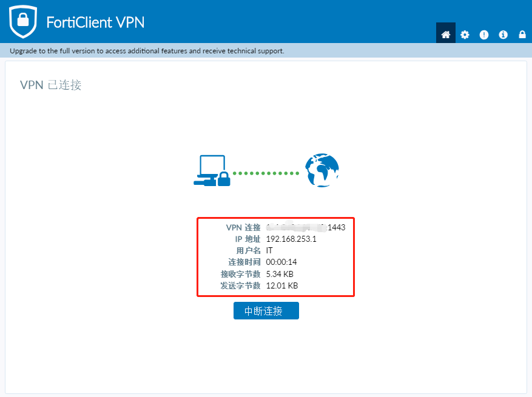
Task: Open settings via the gear icon
Action: 465,35
